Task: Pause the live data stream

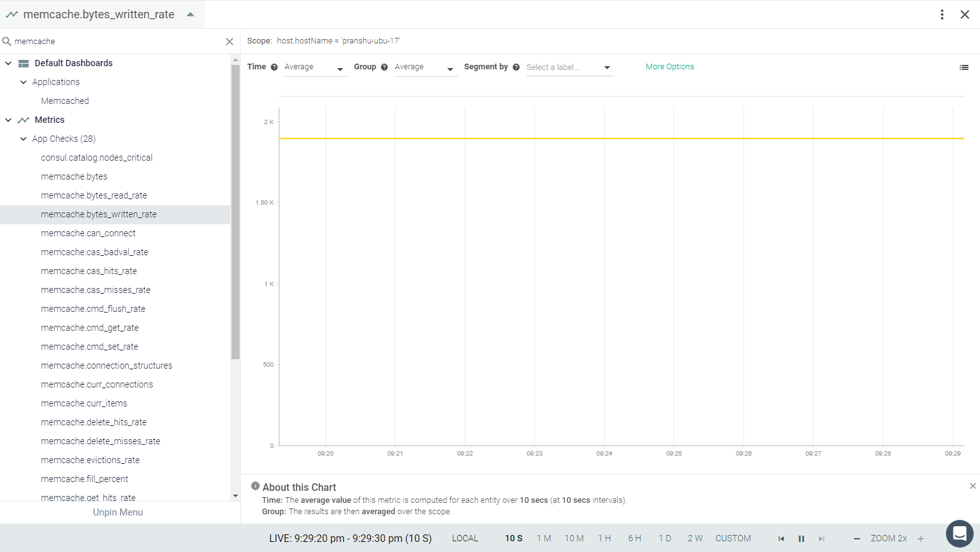Action: (x=802, y=539)
